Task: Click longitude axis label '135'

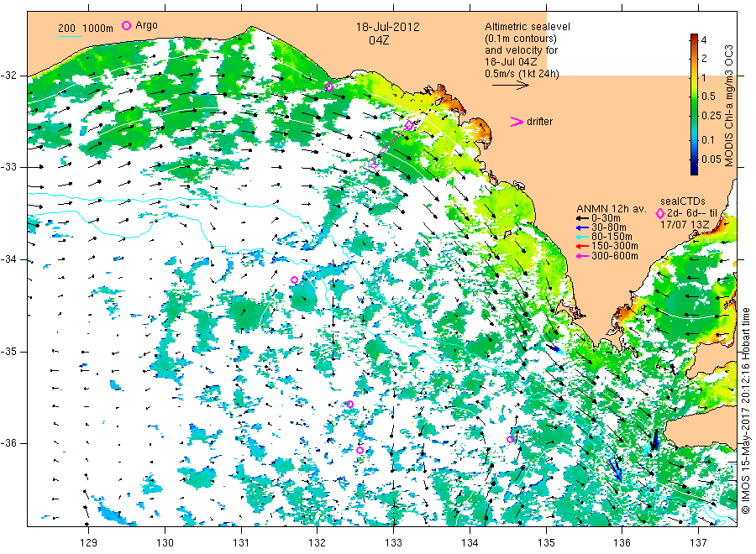Action: (546, 543)
